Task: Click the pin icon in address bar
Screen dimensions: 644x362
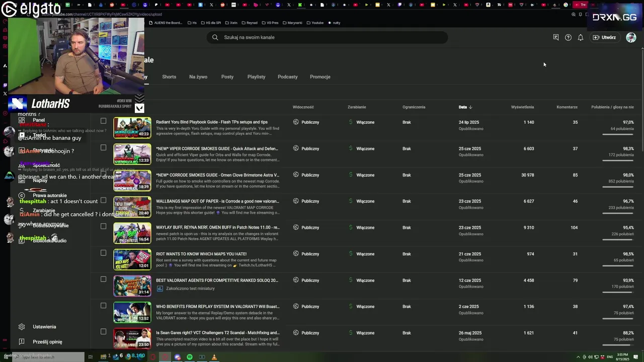Action: [580, 15]
